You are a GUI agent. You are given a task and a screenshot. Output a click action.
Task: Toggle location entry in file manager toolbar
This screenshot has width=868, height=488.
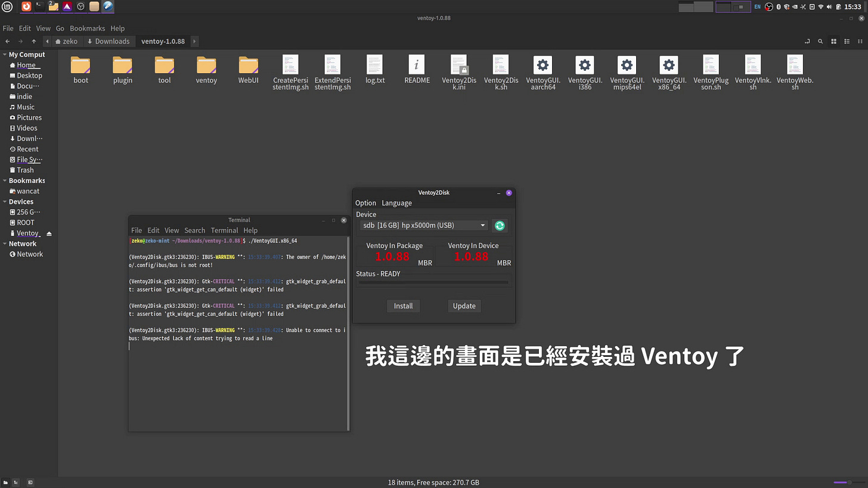(x=808, y=41)
